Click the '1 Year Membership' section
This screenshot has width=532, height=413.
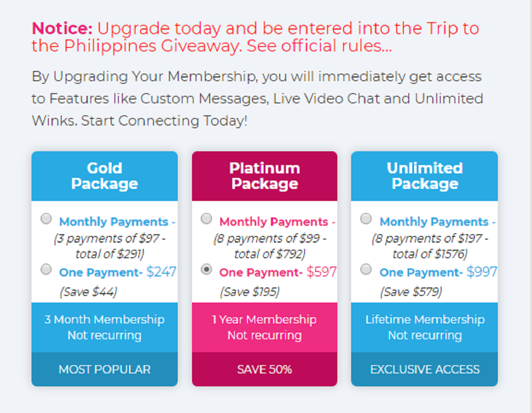(265, 327)
